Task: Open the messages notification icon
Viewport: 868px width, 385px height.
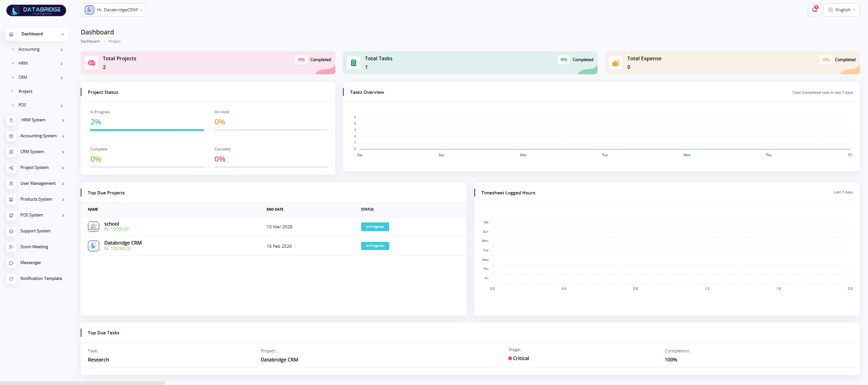Action: pyautogui.click(x=814, y=10)
